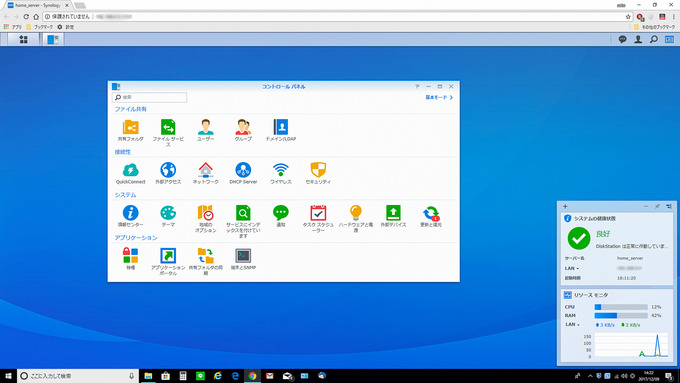The height and width of the screenshot is (383, 680).
Task: Expand the LAN dropdown in Resource Monitor
Action: click(572, 324)
